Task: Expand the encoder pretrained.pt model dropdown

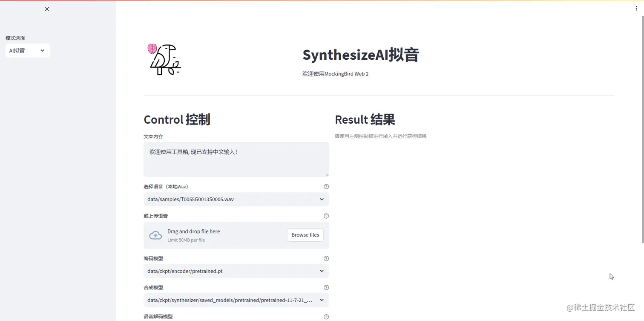Action: pos(236,271)
